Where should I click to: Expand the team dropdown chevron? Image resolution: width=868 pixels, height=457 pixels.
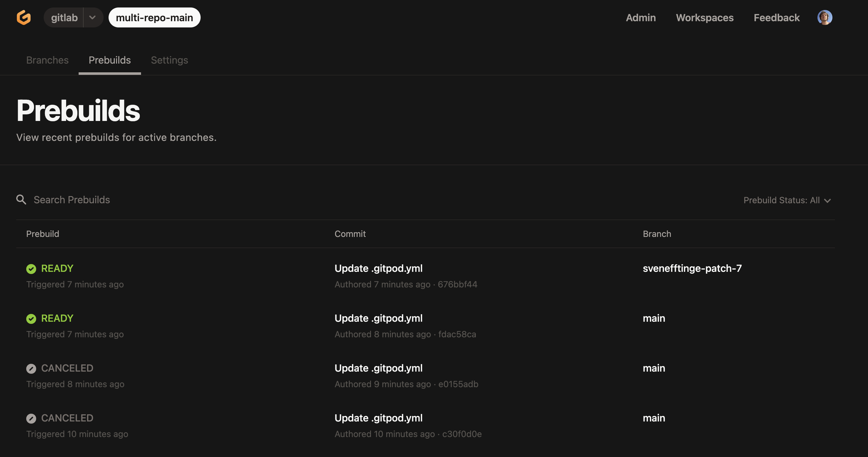pos(92,17)
